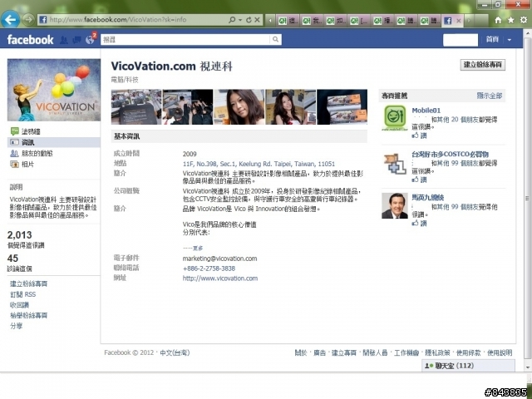
Task: Show all recommended pages (顯示全部)
Action: pos(490,96)
